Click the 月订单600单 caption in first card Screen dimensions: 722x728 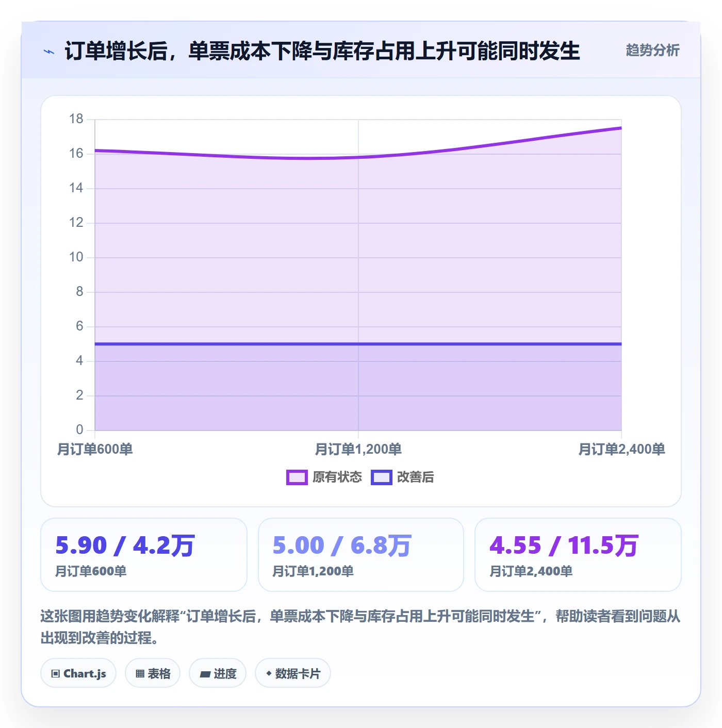click(x=91, y=571)
